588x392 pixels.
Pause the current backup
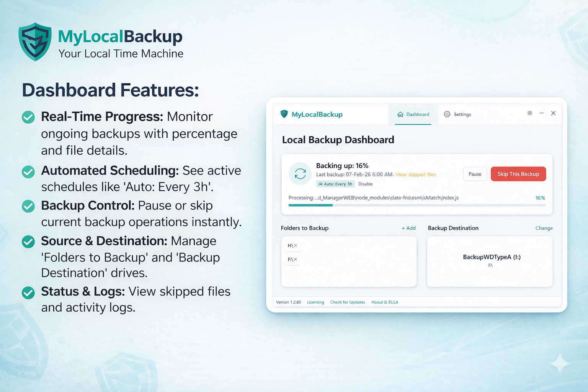475,174
